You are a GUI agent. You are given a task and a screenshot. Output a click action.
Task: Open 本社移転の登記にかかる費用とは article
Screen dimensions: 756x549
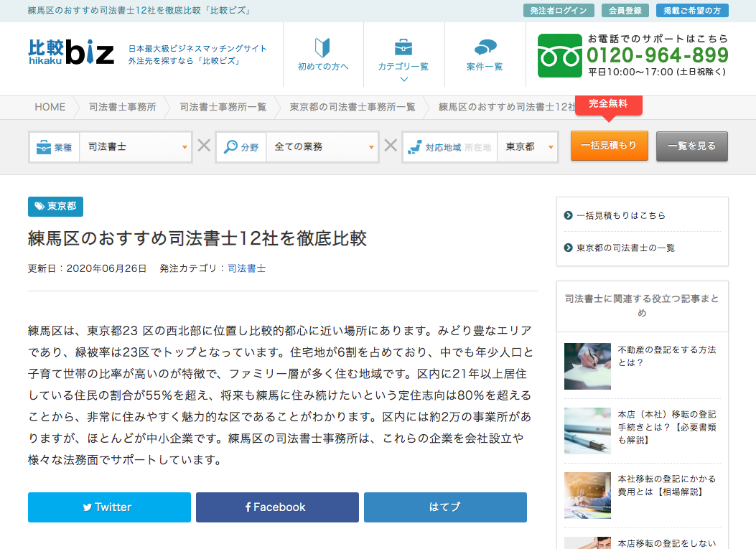tap(667, 485)
